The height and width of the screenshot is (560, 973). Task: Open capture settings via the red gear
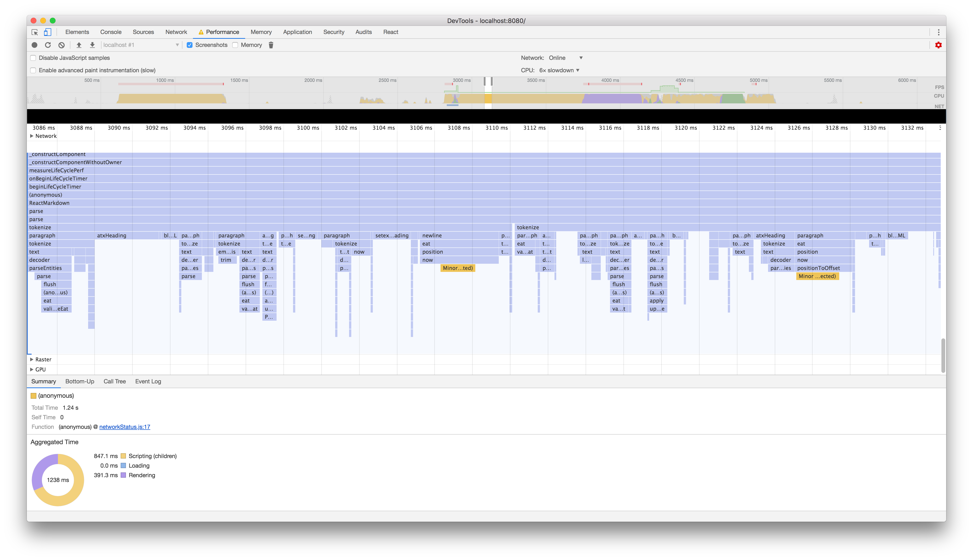point(938,45)
